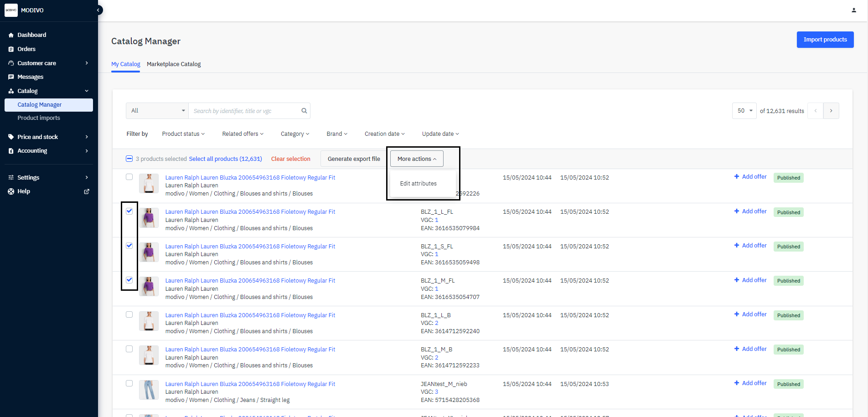Expand the Price and stock submenu
Screen dimensions: 868x417
tap(87, 137)
